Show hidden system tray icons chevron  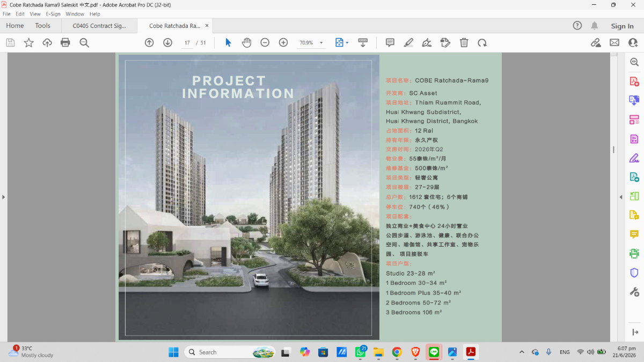[x=522, y=352]
